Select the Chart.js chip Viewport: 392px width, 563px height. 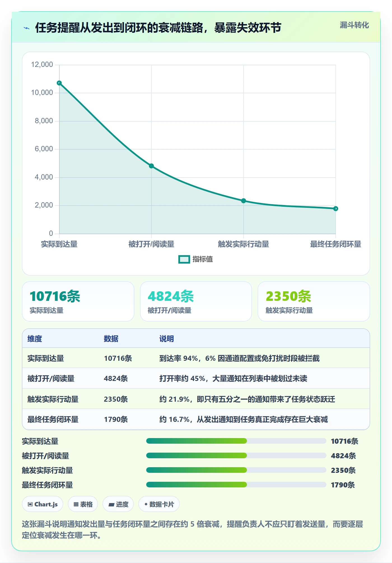43,504
